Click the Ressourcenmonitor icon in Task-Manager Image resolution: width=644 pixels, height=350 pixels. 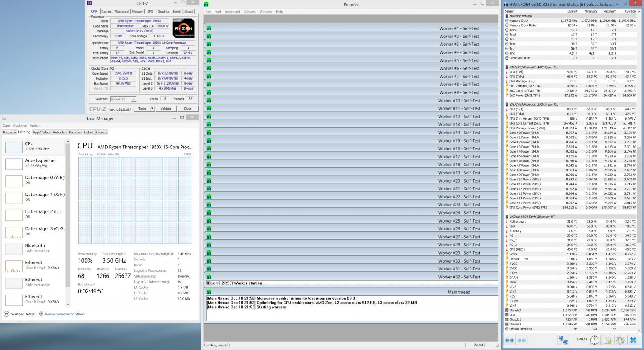pyautogui.click(x=41, y=314)
